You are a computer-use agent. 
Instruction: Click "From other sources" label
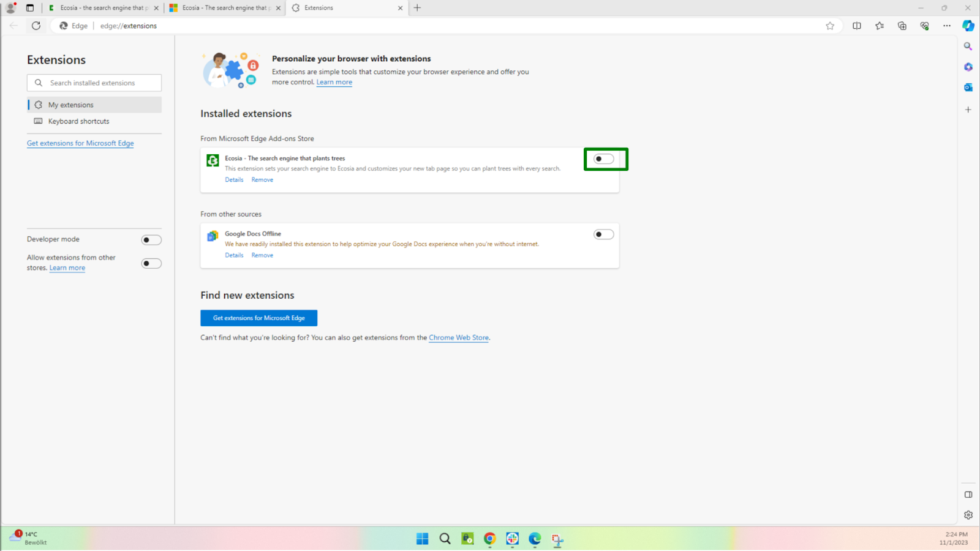click(x=231, y=214)
